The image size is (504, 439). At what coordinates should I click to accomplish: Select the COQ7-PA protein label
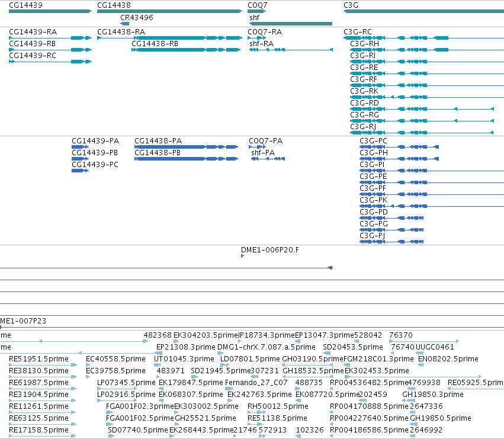(x=265, y=141)
